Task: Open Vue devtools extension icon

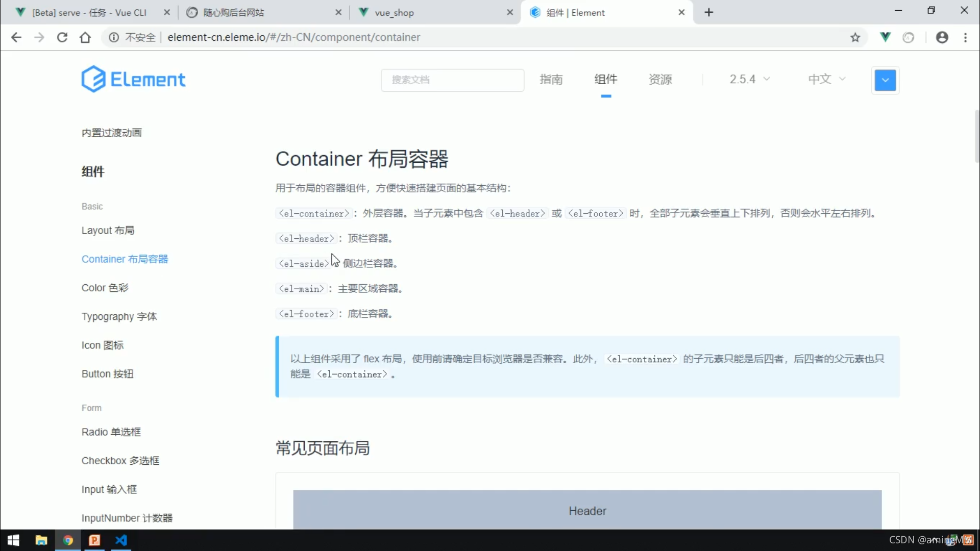Action: (x=886, y=37)
